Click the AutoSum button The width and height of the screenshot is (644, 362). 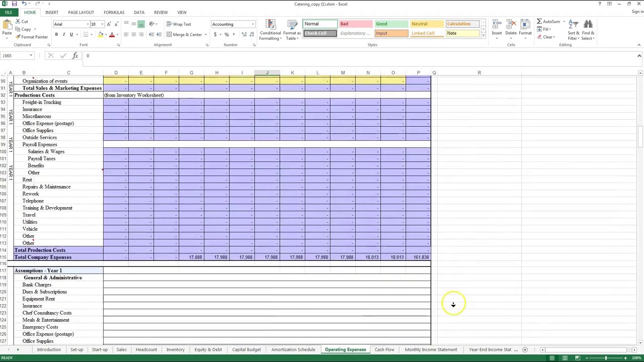548,22
